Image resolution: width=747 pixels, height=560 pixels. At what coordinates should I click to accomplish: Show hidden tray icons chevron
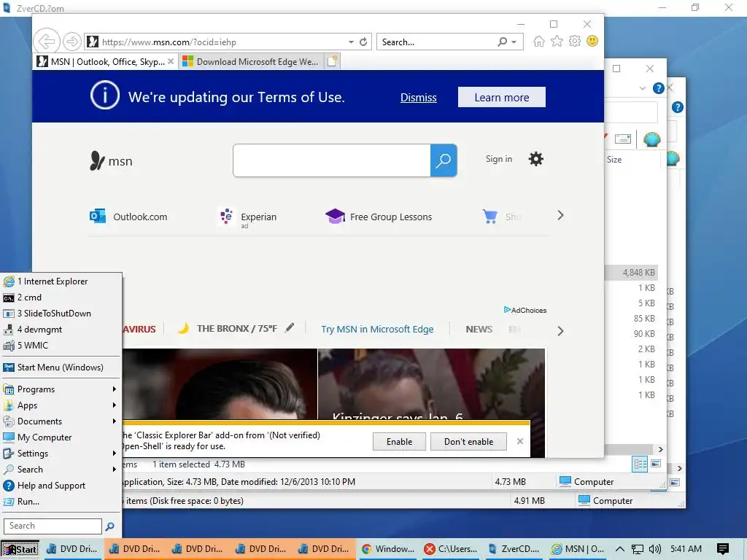[620, 549]
